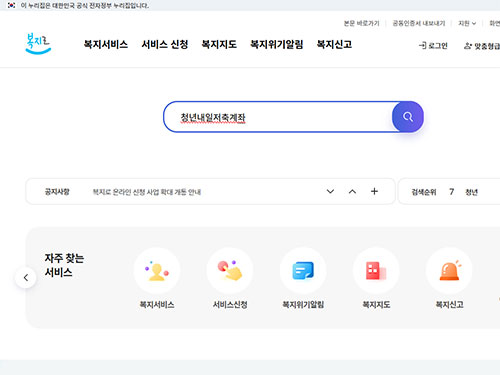Click the magnifier search button
Screen dimensions: 500x375
408,117
